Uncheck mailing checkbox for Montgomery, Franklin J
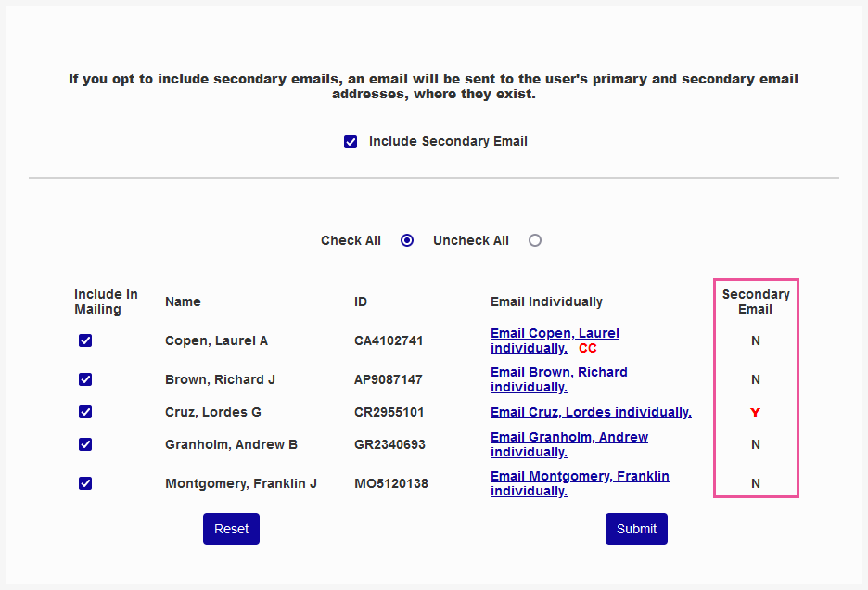The image size is (868, 590). click(85, 483)
